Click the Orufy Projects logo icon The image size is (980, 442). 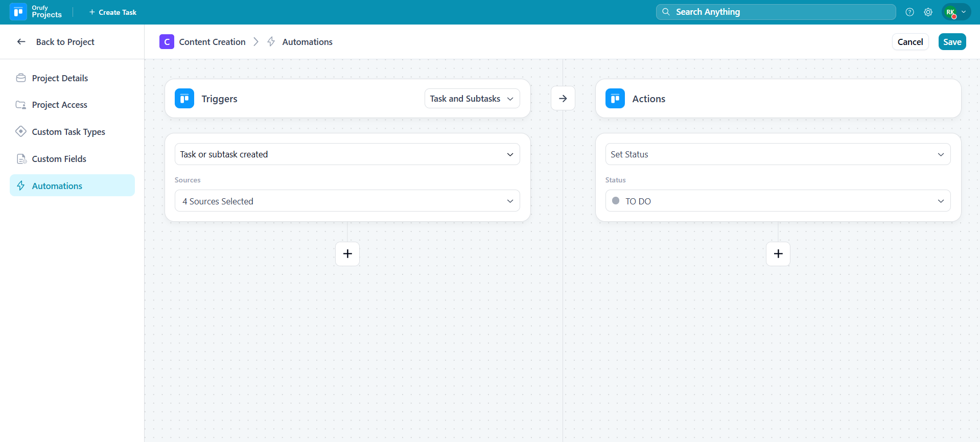tap(18, 12)
